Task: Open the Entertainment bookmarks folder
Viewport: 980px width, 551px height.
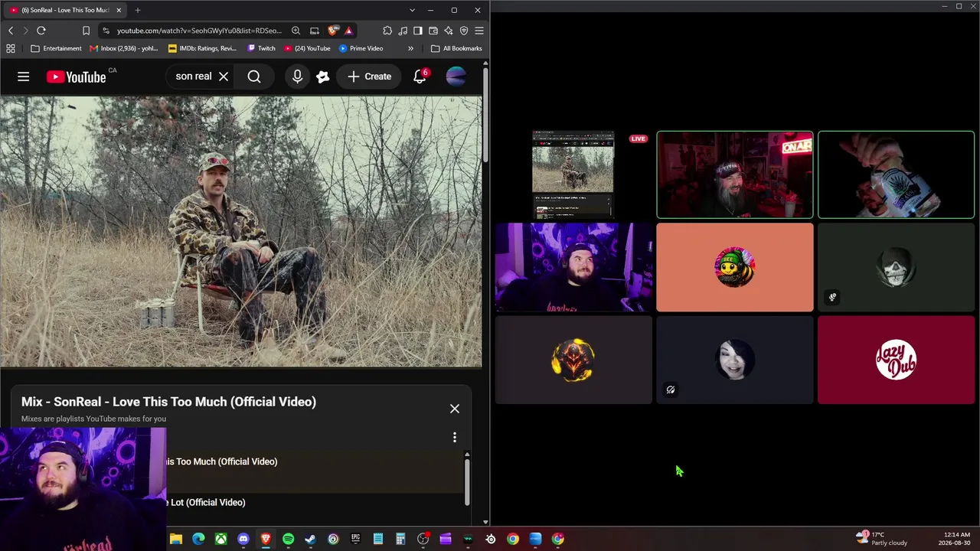Action: tap(56, 48)
